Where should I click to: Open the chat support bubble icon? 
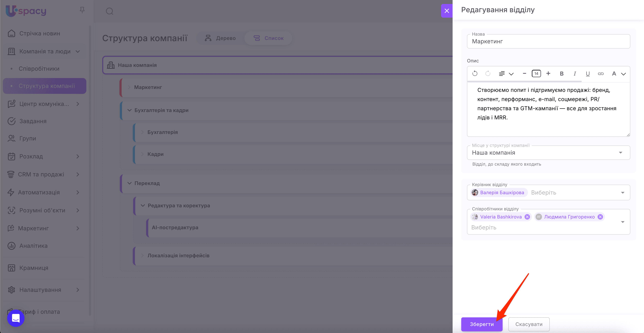pos(16,318)
